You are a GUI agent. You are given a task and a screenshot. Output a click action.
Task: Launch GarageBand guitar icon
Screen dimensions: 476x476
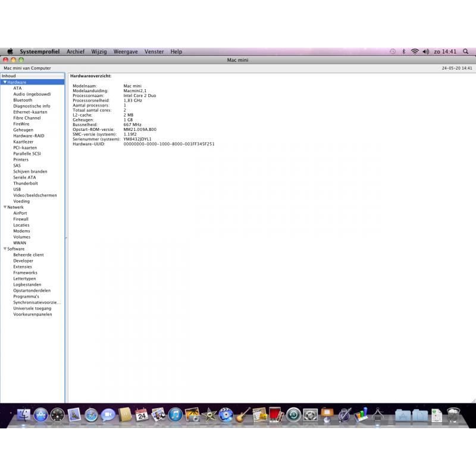[243, 415]
